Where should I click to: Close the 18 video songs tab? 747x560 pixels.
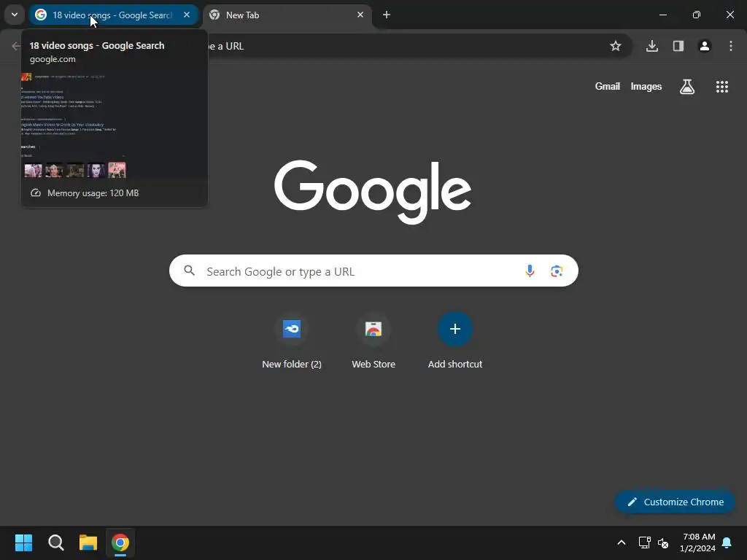click(187, 15)
